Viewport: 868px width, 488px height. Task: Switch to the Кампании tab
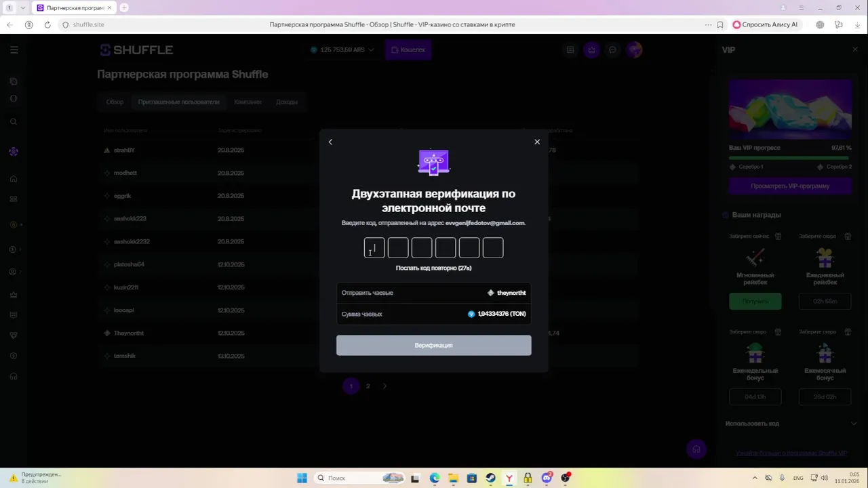click(x=248, y=102)
